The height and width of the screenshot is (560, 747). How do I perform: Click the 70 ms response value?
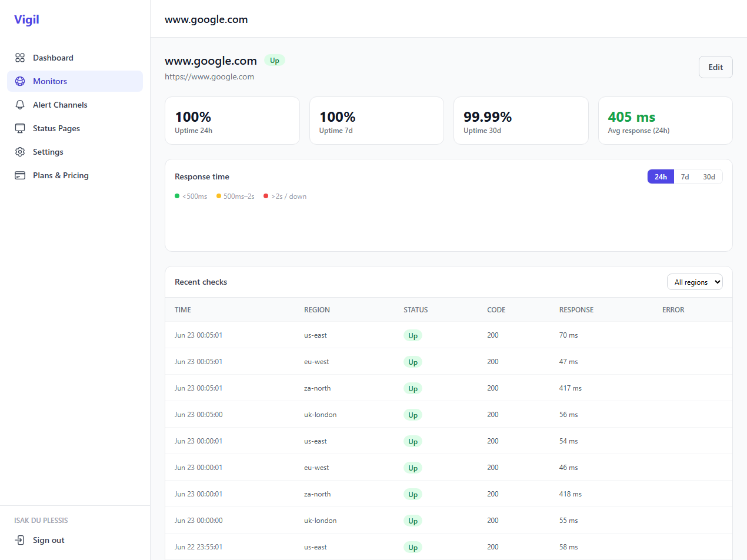[569, 335]
